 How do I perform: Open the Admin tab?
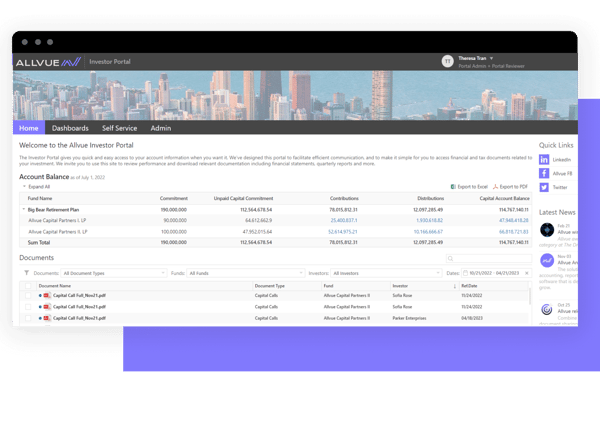161,128
